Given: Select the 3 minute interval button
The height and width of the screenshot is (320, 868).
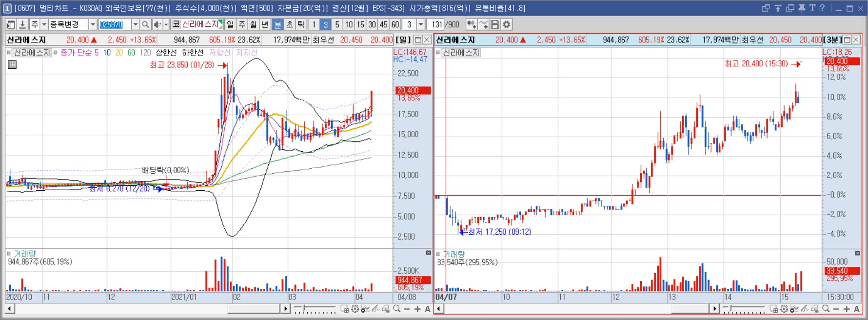Looking at the screenshot, I should 325,24.
